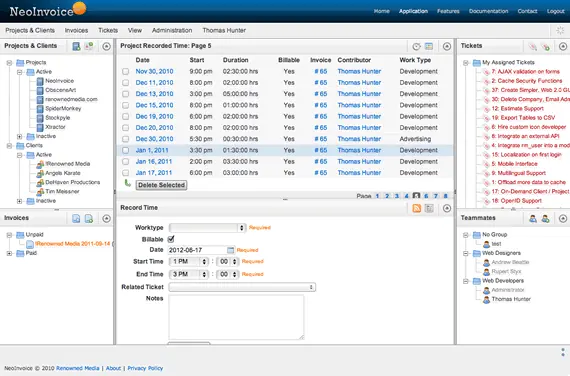Click add project icon in Projects & Clients header
The height and width of the screenshot is (376, 570).
pyautogui.click(x=76, y=46)
